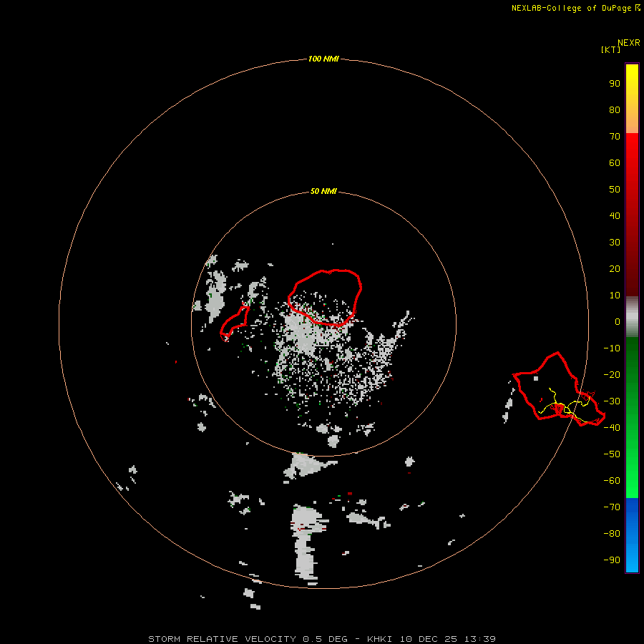Click the 50 NMI range ring label
This screenshot has width=644, height=644.
coord(323,191)
